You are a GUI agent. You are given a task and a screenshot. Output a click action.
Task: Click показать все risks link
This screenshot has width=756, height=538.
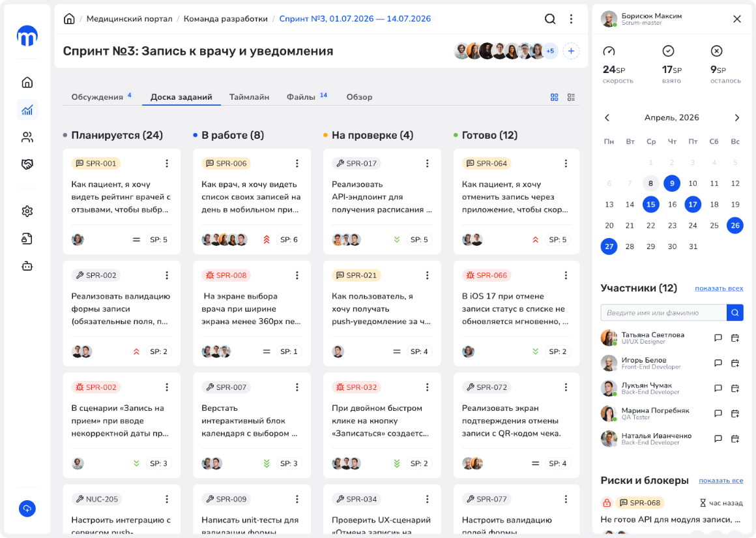point(721,481)
